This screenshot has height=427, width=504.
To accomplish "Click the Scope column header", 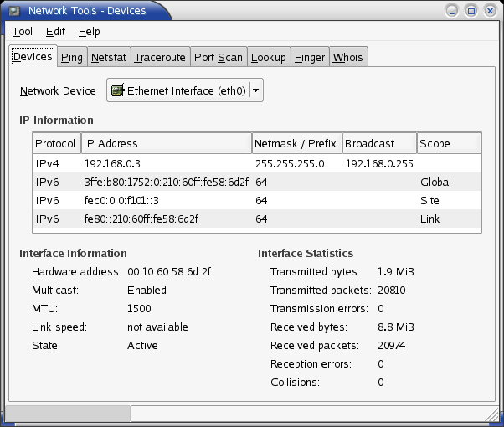I will tap(449, 143).
